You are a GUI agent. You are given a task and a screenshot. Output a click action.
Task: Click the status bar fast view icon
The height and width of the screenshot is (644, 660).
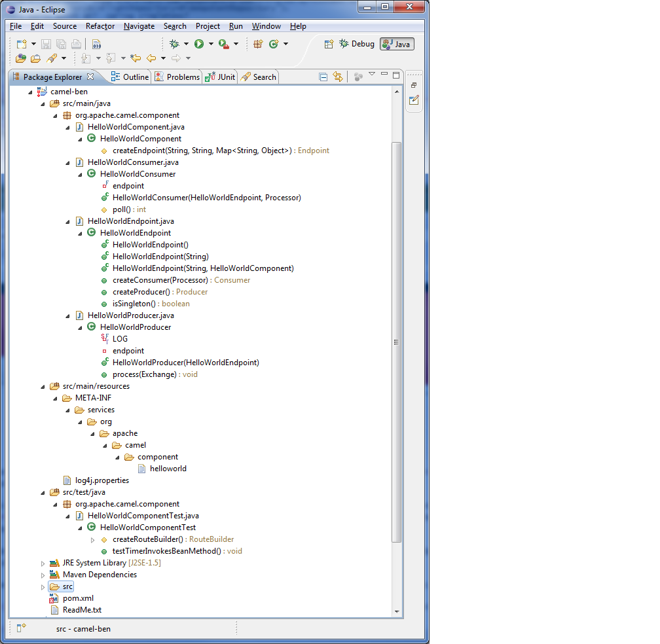21,628
